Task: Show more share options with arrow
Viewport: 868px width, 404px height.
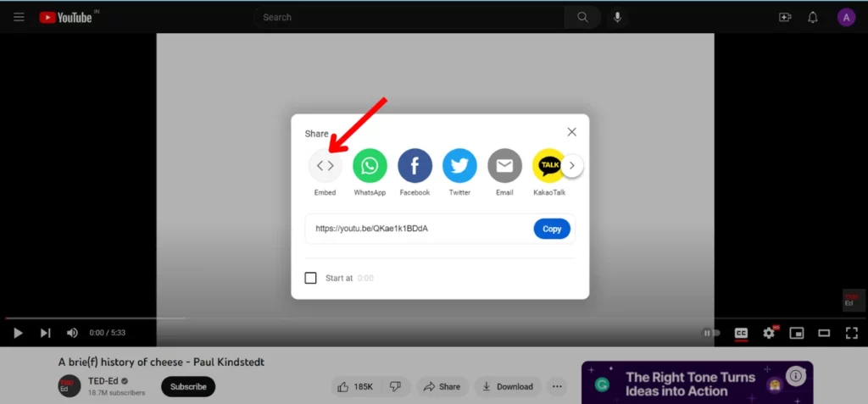Action: [572, 165]
